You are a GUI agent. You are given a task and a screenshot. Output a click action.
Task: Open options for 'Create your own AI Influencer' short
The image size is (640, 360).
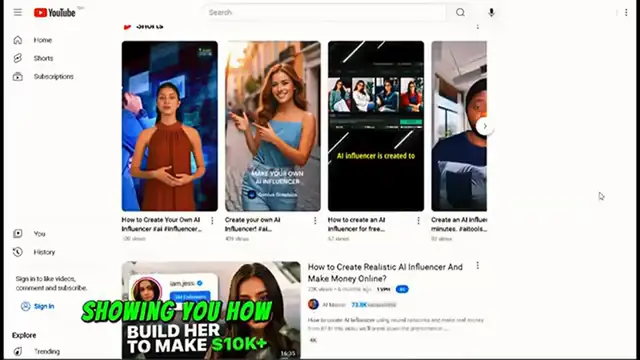[x=315, y=221]
